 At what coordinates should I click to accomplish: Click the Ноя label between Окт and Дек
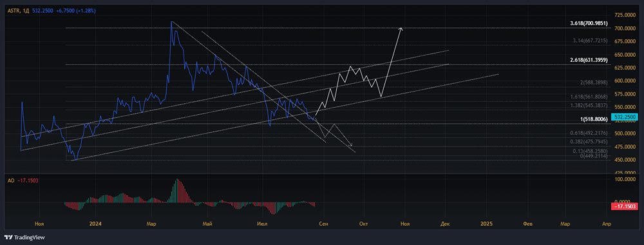[x=405, y=224]
